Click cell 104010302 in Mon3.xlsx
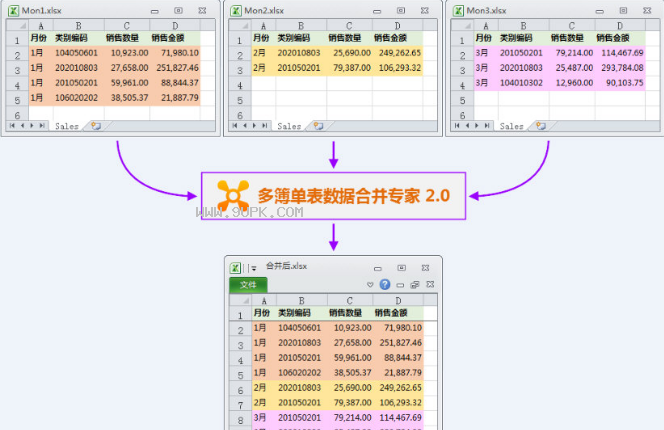Image resolution: width=664 pixels, height=430 pixels. pyautogui.click(x=521, y=83)
